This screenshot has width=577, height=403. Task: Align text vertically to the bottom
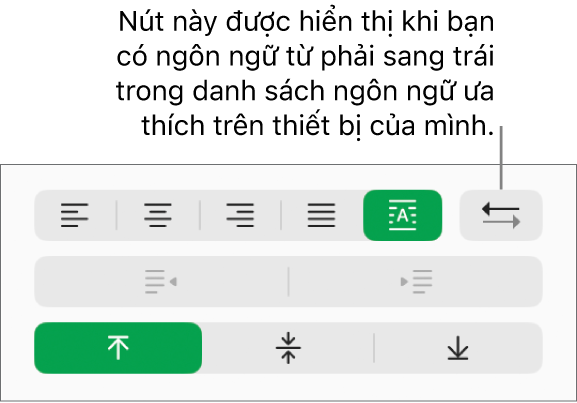pyautogui.click(x=458, y=348)
